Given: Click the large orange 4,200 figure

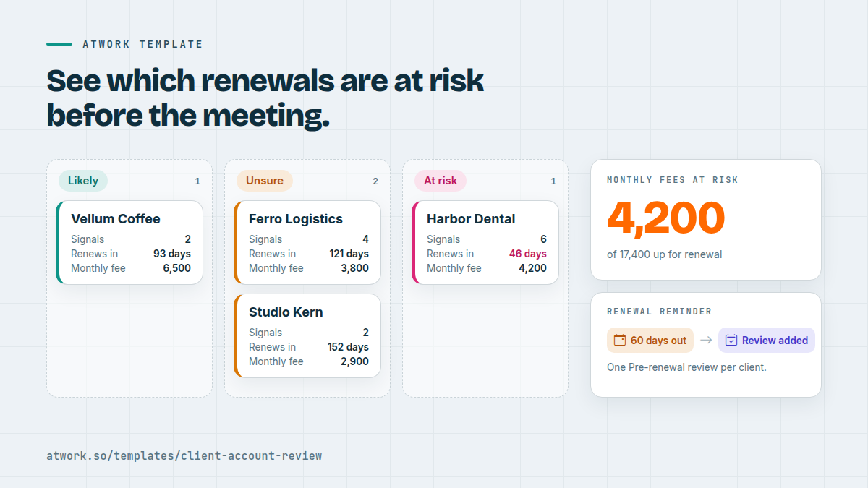Looking at the screenshot, I should click(x=665, y=218).
